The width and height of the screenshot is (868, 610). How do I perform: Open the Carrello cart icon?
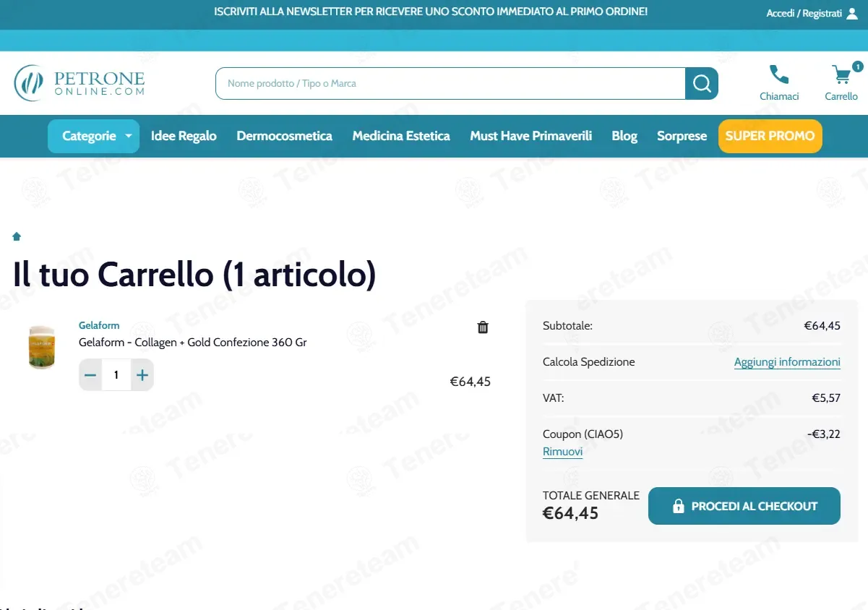pos(841,74)
